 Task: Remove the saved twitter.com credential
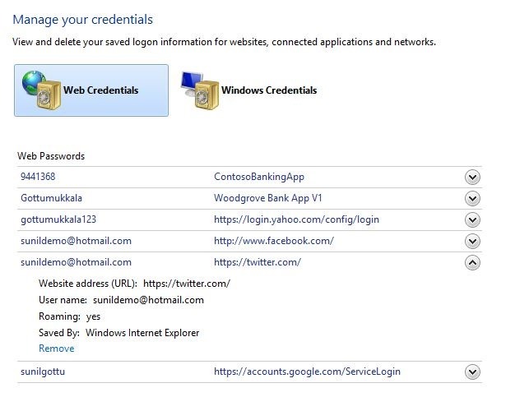coord(56,348)
